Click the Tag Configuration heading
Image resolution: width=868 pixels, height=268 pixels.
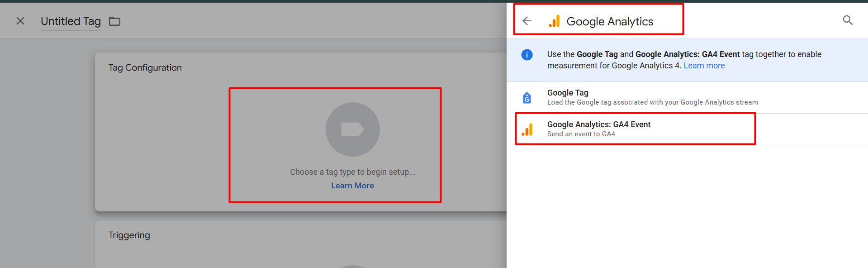[145, 67]
